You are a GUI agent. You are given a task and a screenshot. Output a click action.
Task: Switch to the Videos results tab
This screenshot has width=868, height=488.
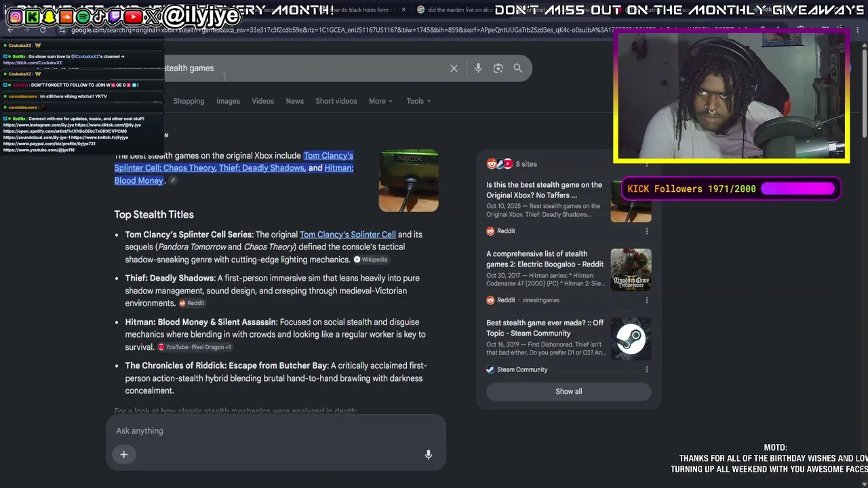pyautogui.click(x=263, y=101)
